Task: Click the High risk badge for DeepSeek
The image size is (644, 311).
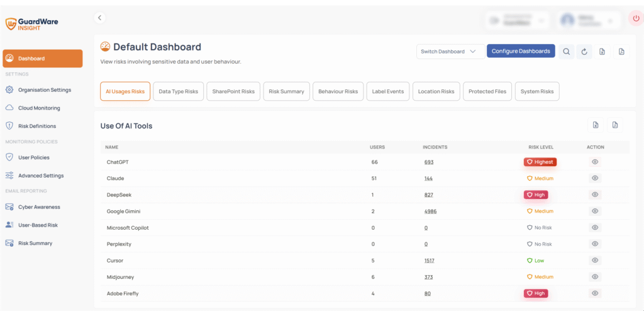Action: (x=536, y=195)
